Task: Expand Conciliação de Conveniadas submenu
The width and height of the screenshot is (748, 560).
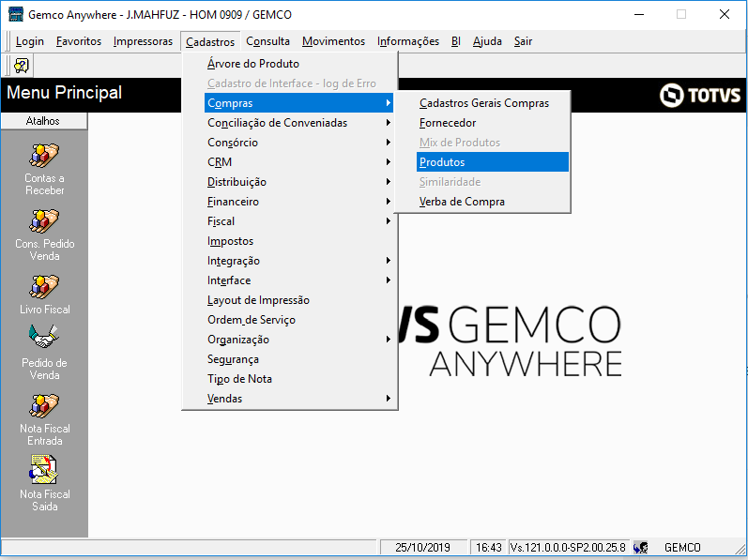Action: (x=298, y=123)
